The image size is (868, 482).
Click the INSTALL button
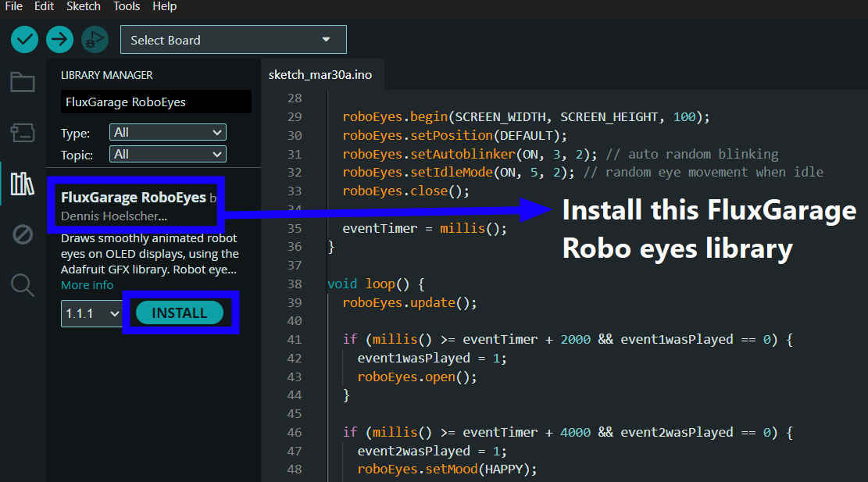coord(180,312)
